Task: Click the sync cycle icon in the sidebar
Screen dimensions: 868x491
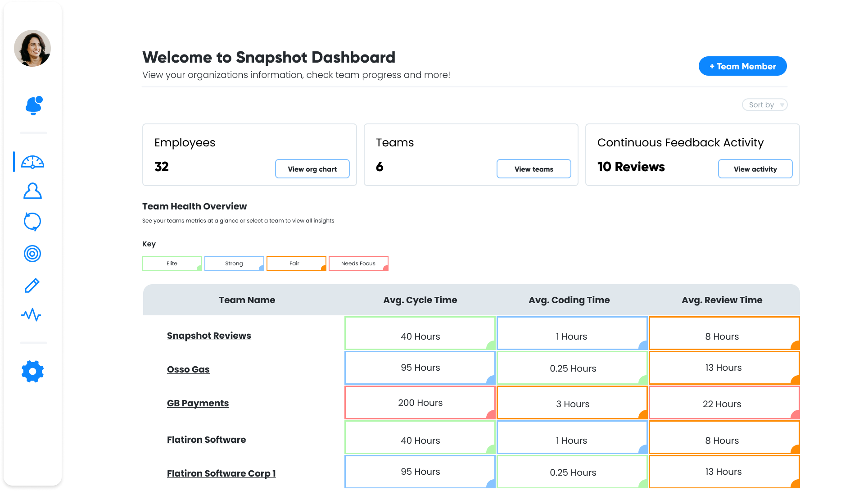Action: (32, 222)
